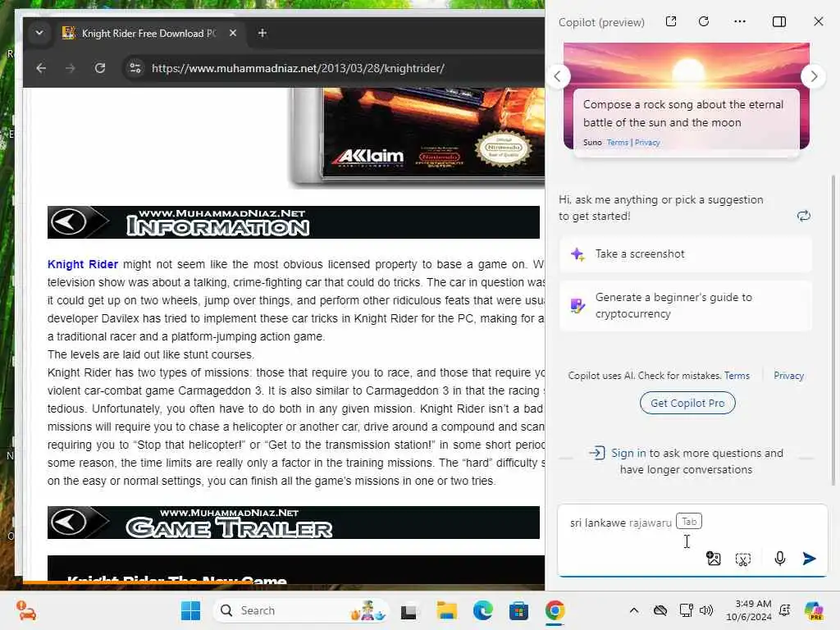
Task: Open Suno Terms link
Action: coord(617,143)
